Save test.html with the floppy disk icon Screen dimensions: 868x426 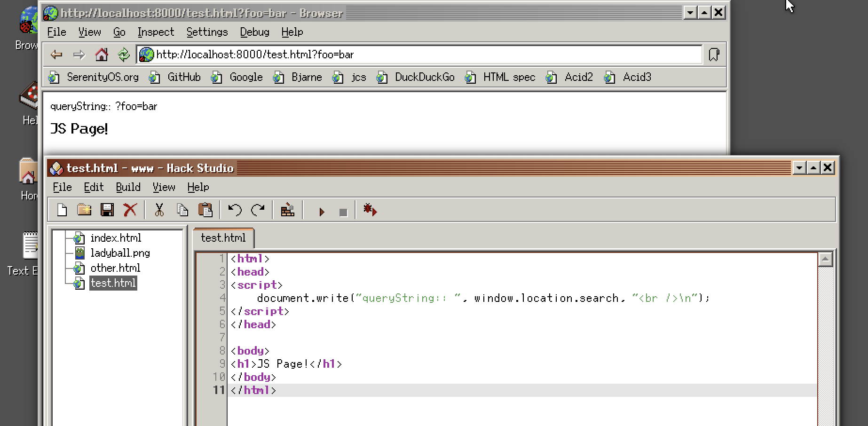[x=107, y=210]
